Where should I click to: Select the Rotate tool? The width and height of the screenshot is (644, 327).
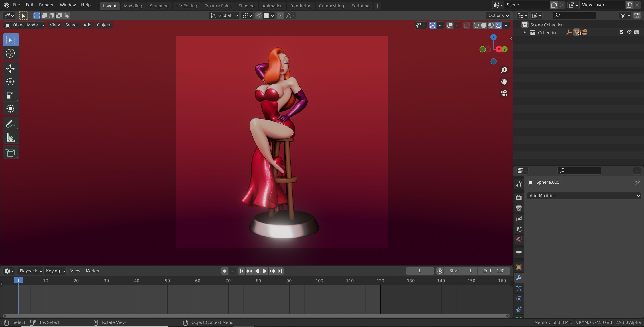11,82
